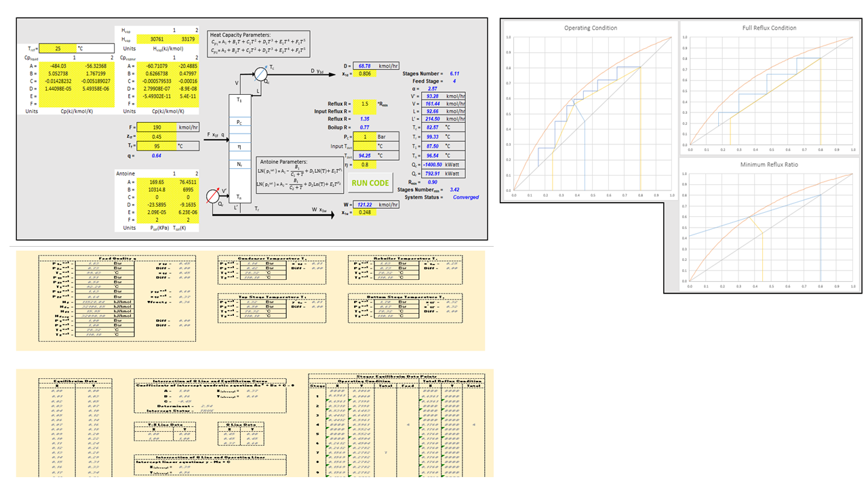Screen dimensions: 868x488
Task: Select the feed flow F cell with 190
Action: (x=155, y=127)
